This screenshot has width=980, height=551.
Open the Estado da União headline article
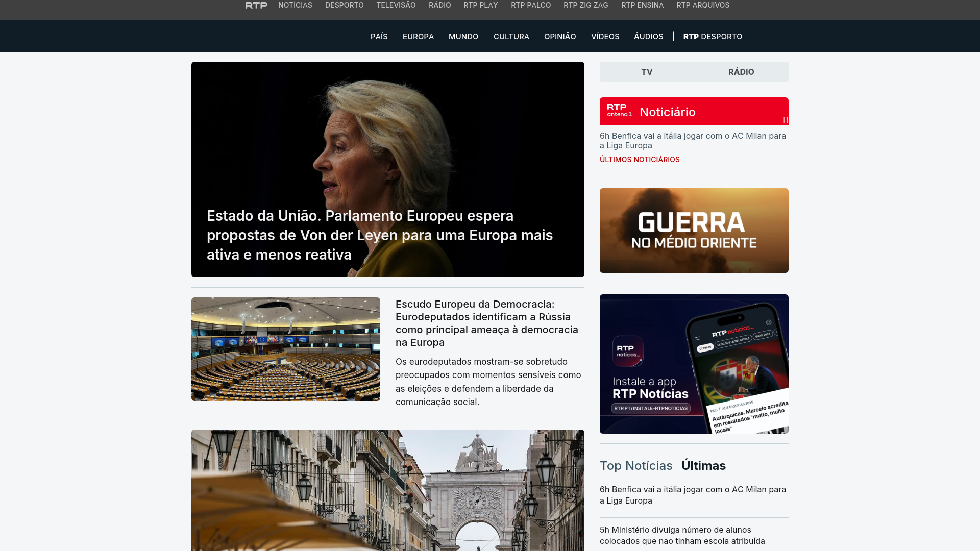click(x=380, y=235)
